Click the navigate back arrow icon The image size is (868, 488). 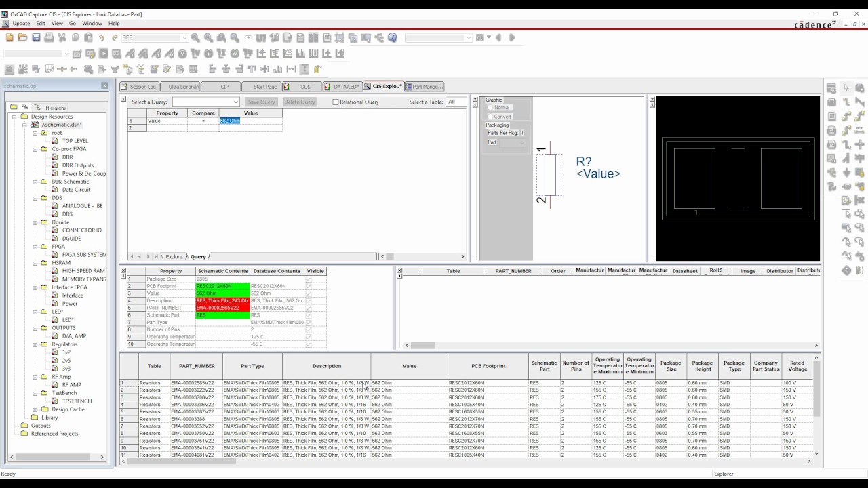pyautogui.click(x=498, y=38)
